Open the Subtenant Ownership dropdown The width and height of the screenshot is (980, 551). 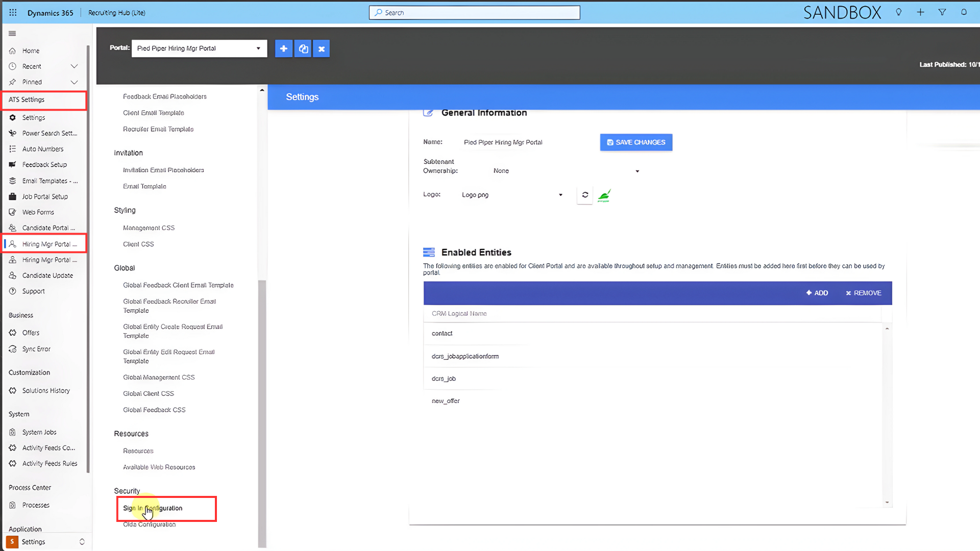(x=566, y=171)
